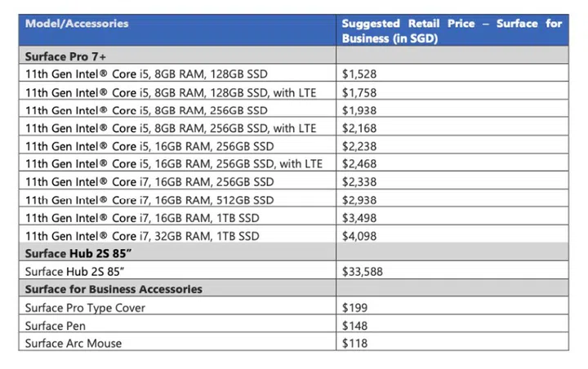
Task: Select the i7 16GB RAM 1TB SSD row
Action: [x=142, y=218]
